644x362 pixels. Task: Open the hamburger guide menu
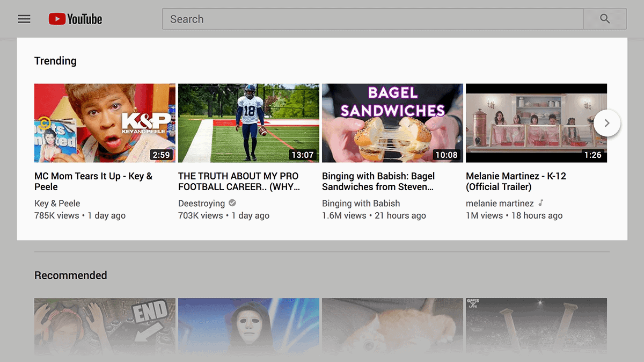24,19
